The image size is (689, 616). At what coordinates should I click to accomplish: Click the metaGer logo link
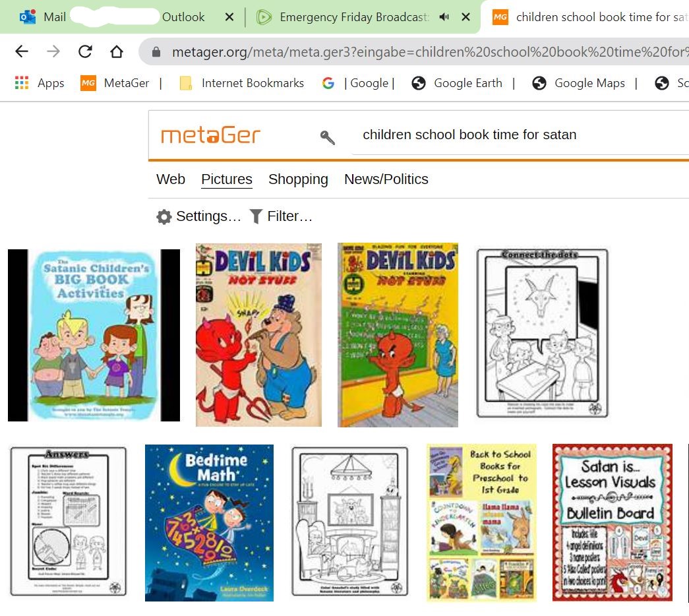click(210, 135)
